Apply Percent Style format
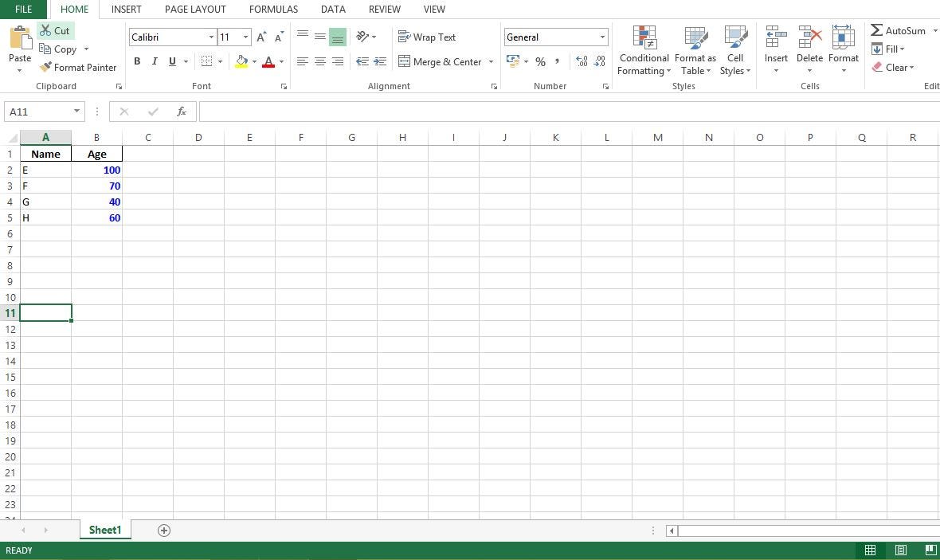Image resolution: width=940 pixels, height=560 pixels. coord(540,62)
